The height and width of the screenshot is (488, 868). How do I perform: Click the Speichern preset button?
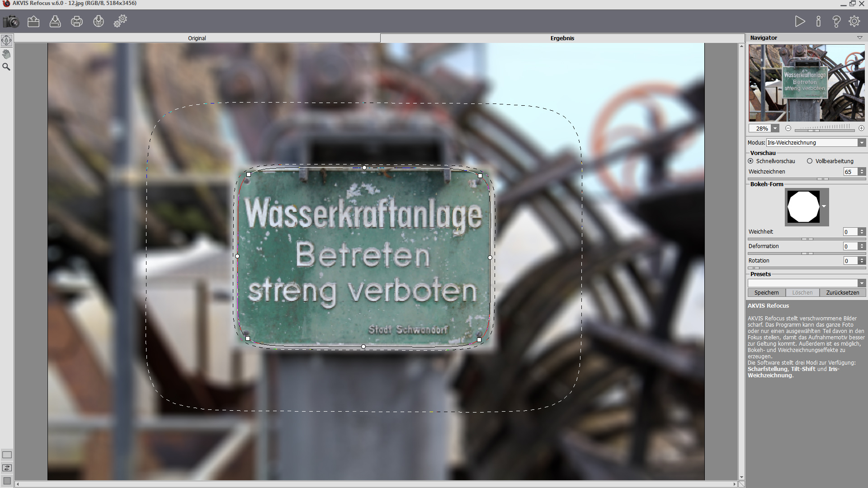pos(766,293)
